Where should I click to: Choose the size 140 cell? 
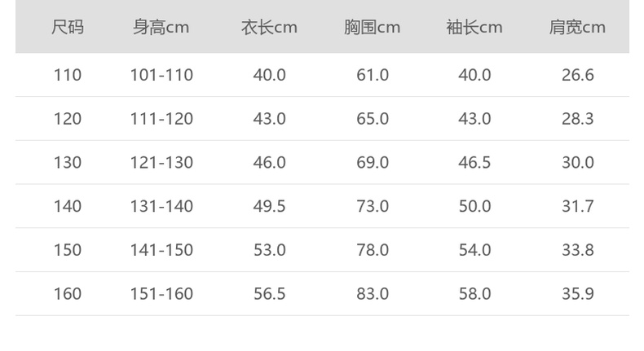tap(68, 207)
